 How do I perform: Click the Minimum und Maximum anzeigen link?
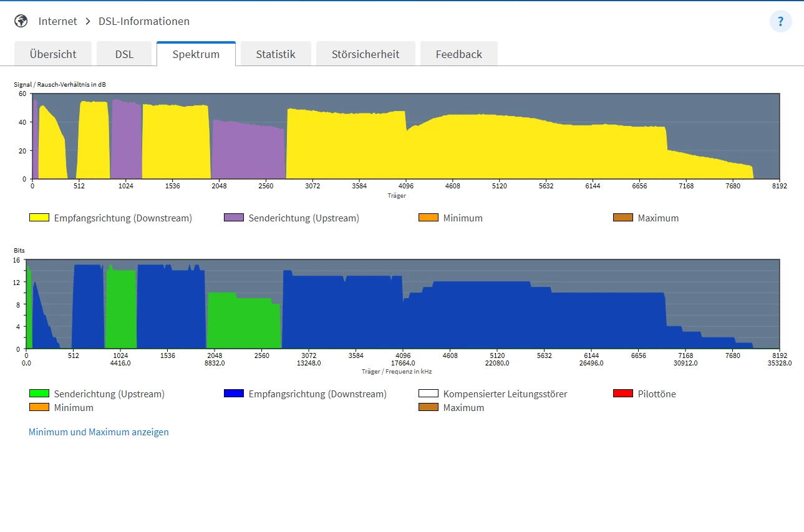(99, 432)
